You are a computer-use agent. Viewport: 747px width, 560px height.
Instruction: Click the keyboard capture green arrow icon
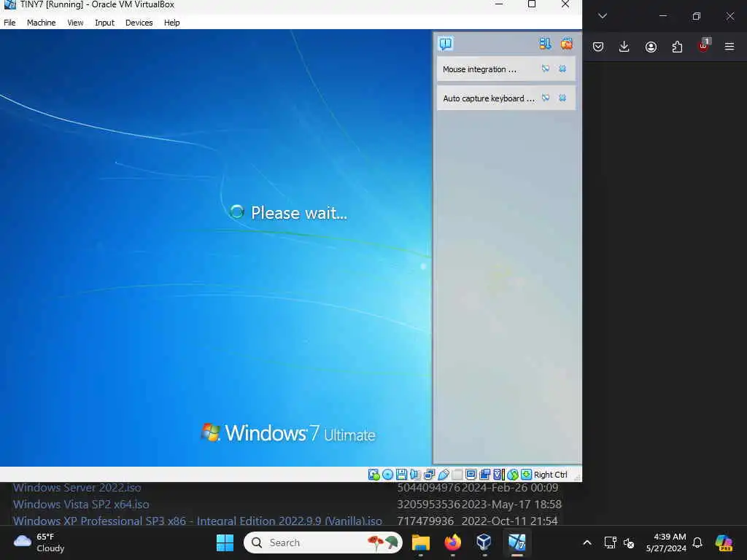point(526,474)
